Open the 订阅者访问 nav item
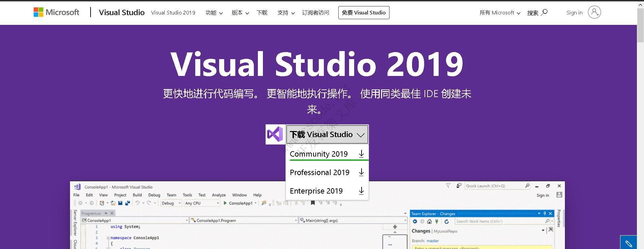 (x=315, y=13)
